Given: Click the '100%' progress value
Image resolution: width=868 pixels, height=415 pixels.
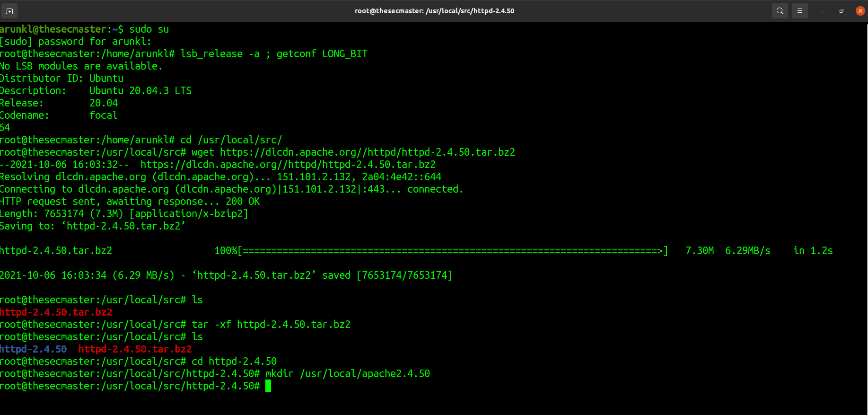Looking at the screenshot, I should (x=226, y=251).
